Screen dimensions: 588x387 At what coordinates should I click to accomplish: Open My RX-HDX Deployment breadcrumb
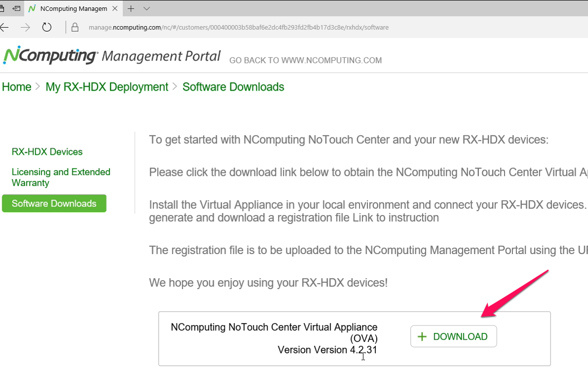[x=107, y=86]
